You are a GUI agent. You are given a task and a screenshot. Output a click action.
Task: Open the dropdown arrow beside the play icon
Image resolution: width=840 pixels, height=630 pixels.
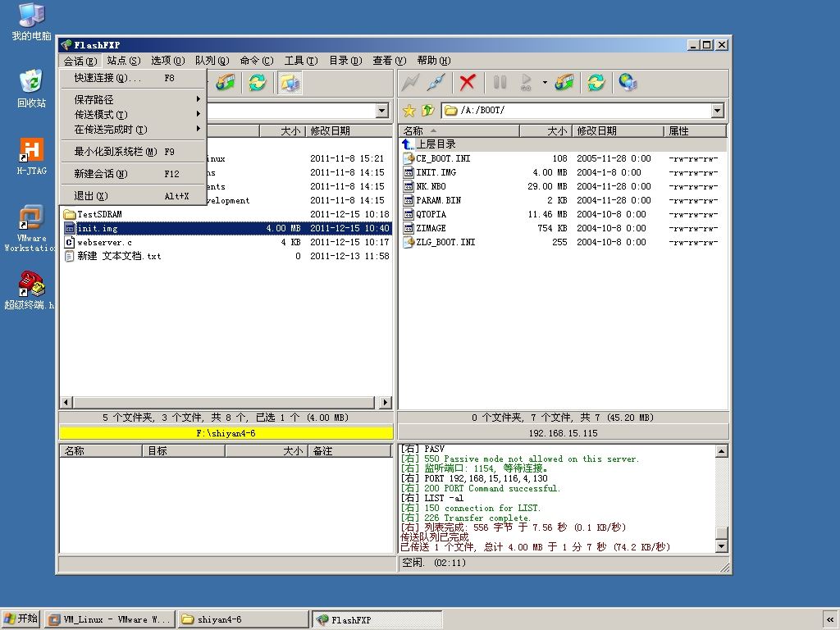(x=545, y=83)
